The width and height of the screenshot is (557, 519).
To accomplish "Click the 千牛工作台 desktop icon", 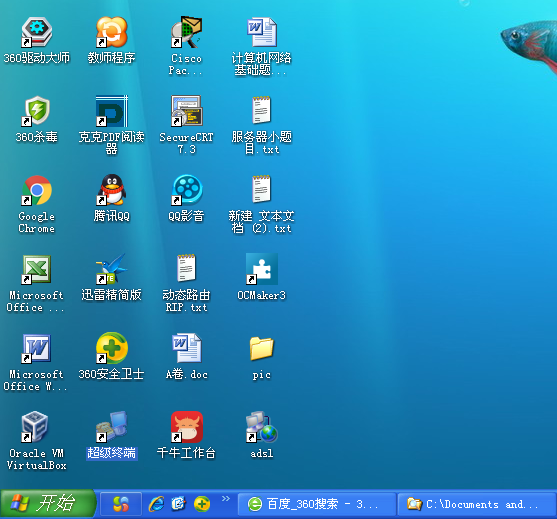I will pos(187,427).
